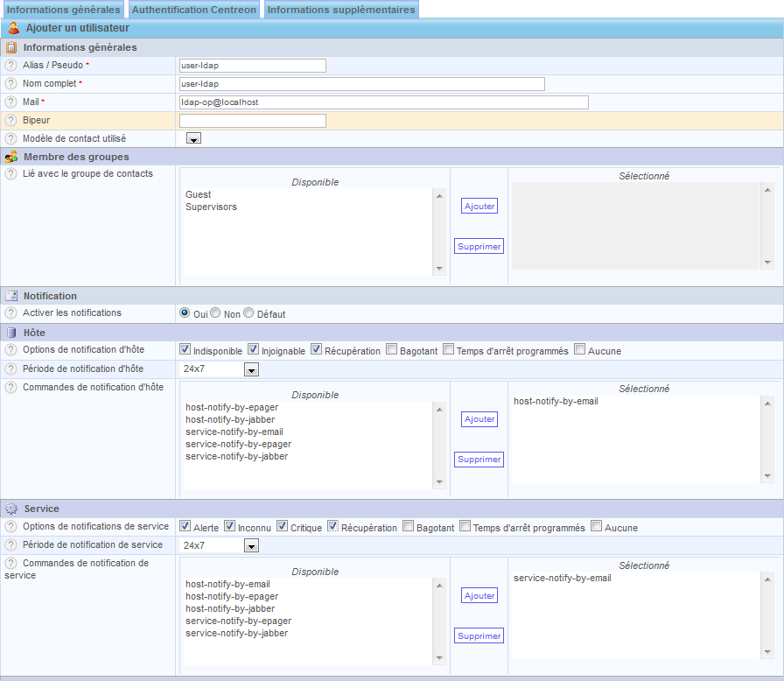
Task: Click help icon next to Alias / Pseudo
Action: point(11,66)
